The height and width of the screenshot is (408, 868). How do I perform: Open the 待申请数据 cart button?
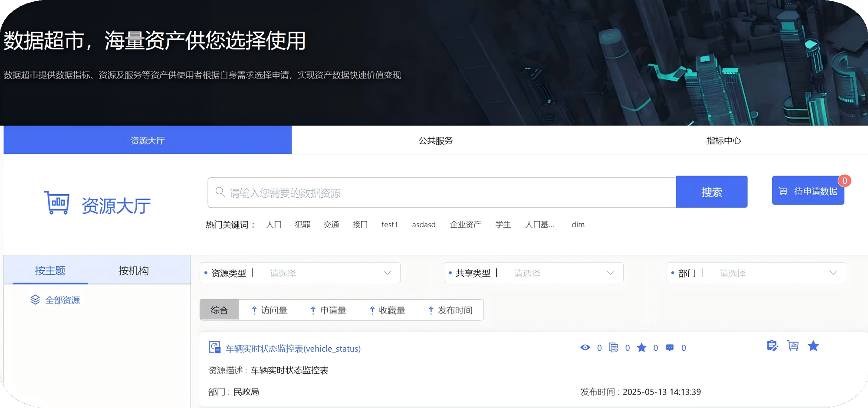pos(808,191)
